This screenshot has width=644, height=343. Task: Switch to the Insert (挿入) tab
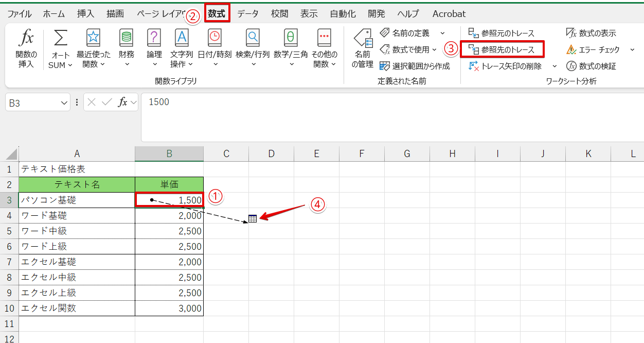(85, 14)
